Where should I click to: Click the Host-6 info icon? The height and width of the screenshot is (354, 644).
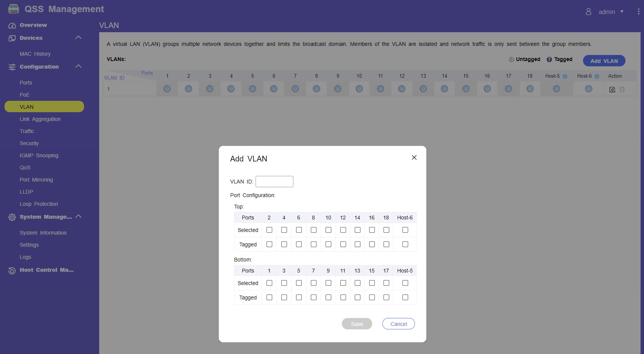597,77
